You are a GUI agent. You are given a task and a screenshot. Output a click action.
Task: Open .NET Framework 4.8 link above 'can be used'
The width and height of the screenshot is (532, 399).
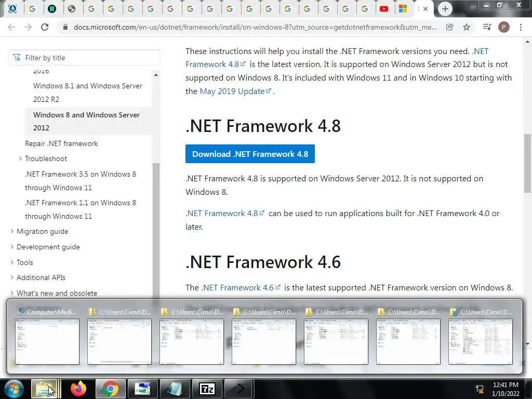pos(225,214)
